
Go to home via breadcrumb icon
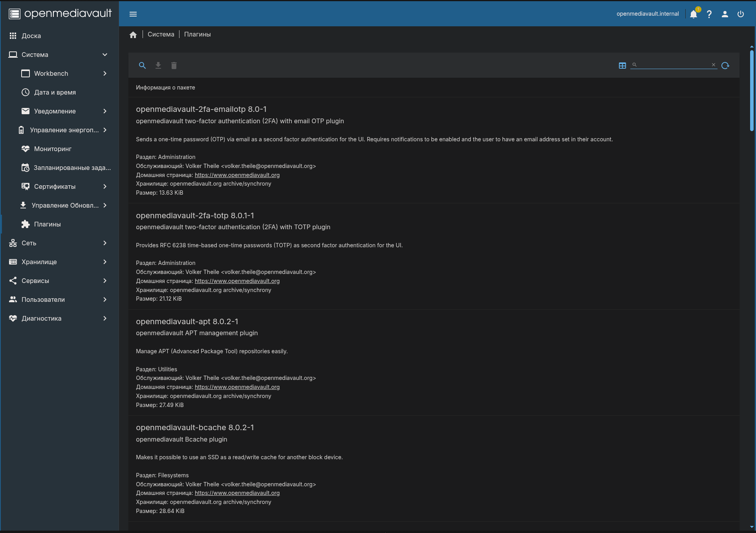coord(133,35)
